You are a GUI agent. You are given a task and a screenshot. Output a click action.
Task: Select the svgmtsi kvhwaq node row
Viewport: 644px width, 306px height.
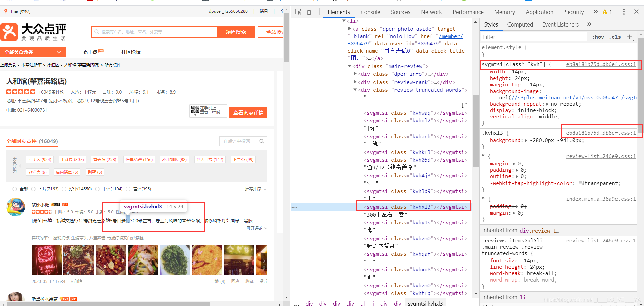415,113
